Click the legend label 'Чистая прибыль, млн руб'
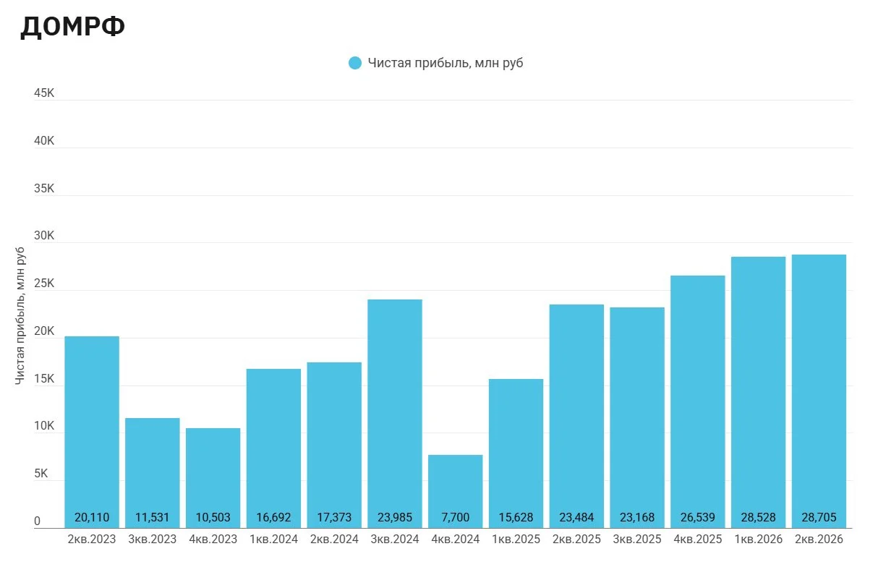The image size is (886, 588). (446, 63)
